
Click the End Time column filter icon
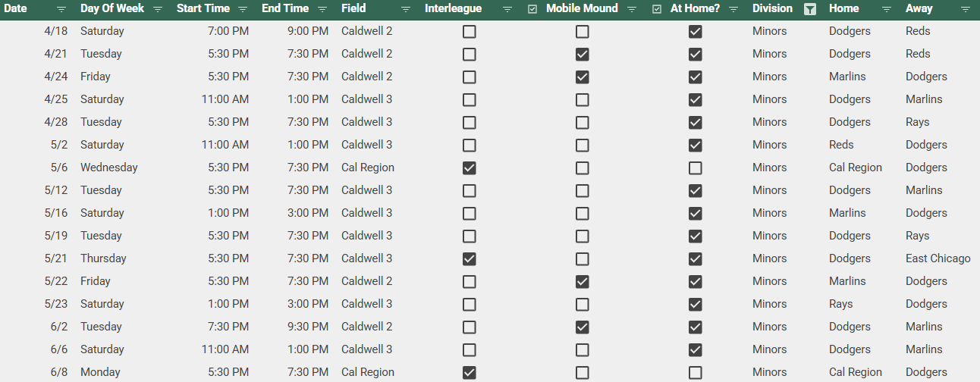pyautogui.click(x=322, y=10)
